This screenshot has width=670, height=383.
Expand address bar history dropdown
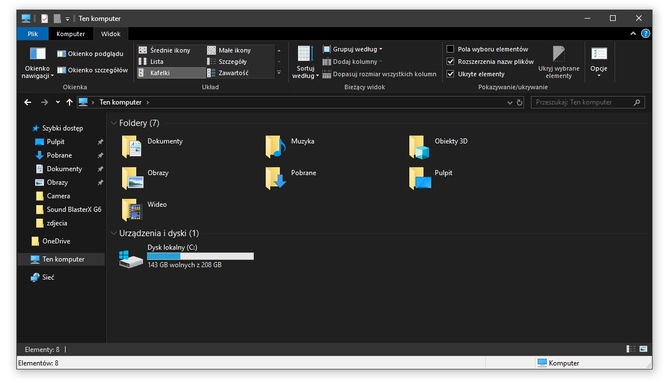(x=509, y=103)
